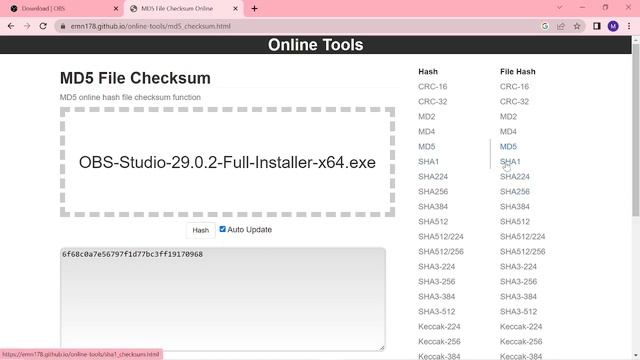Open SHA3-224 under the Hash column
The image size is (640, 360).
[x=437, y=267]
